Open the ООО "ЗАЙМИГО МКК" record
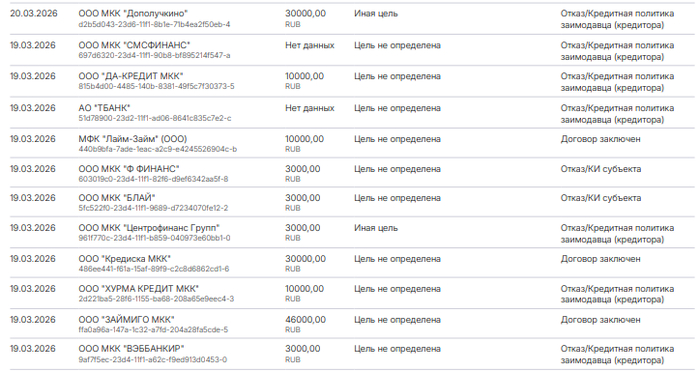 pos(126,320)
